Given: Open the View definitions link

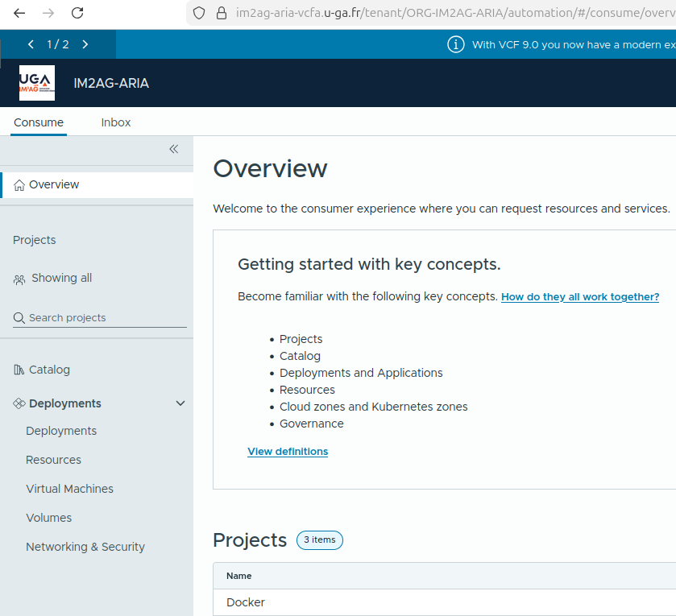Looking at the screenshot, I should [287, 451].
